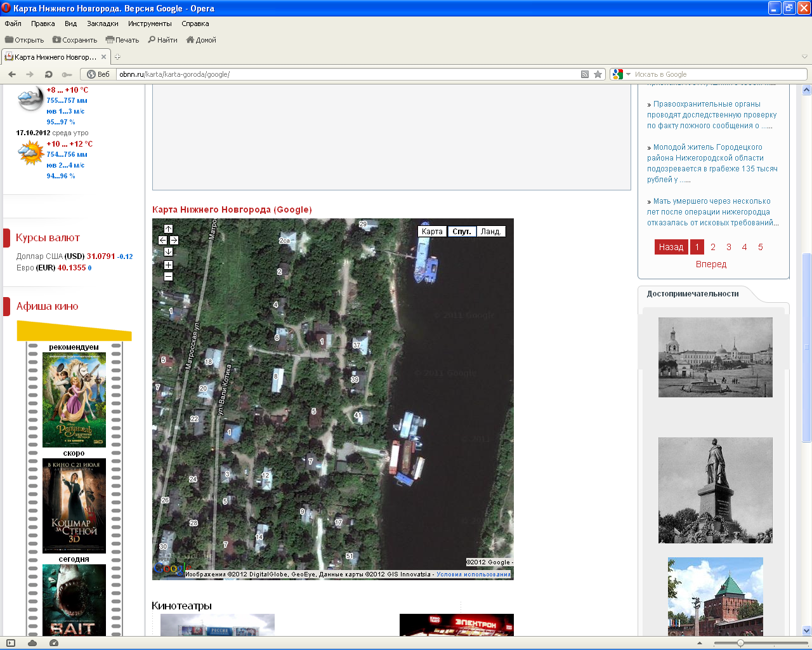Open the RSS feed icon in address bar
Screen dimensions: 812x650
[x=585, y=74]
